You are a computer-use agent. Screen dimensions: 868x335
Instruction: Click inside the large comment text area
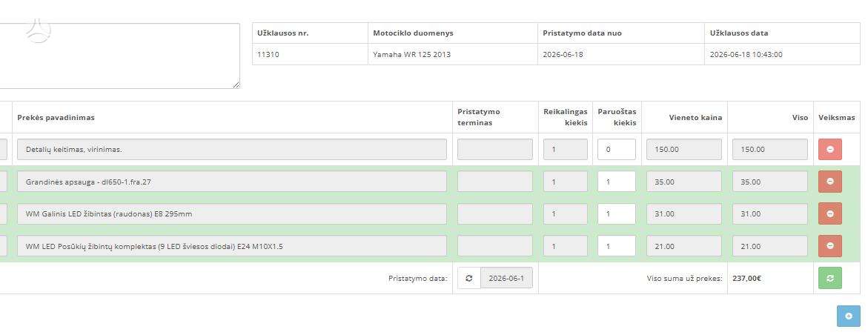click(x=119, y=56)
